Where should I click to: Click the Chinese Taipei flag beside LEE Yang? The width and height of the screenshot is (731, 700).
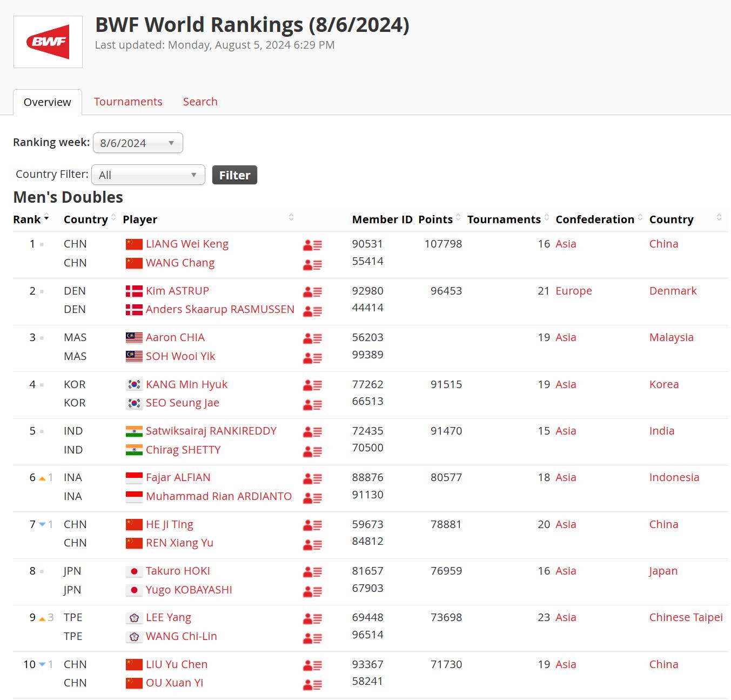click(134, 618)
